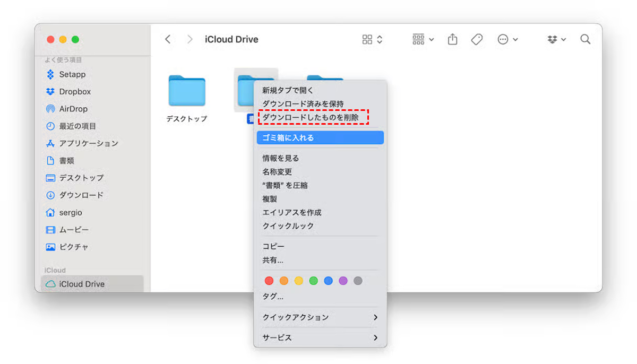Open the More actions ellipsis menu
This screenshot has height=364, width=637.
coord(507,39)
